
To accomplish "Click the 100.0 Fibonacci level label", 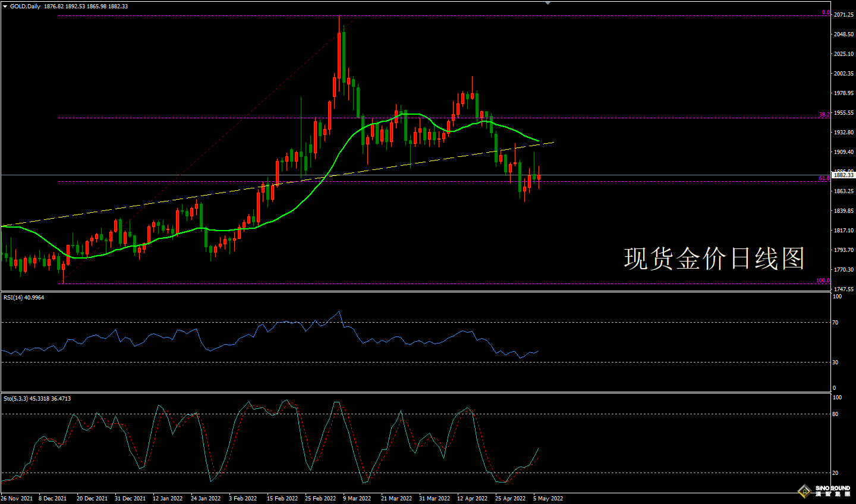I will coord(823,281).
